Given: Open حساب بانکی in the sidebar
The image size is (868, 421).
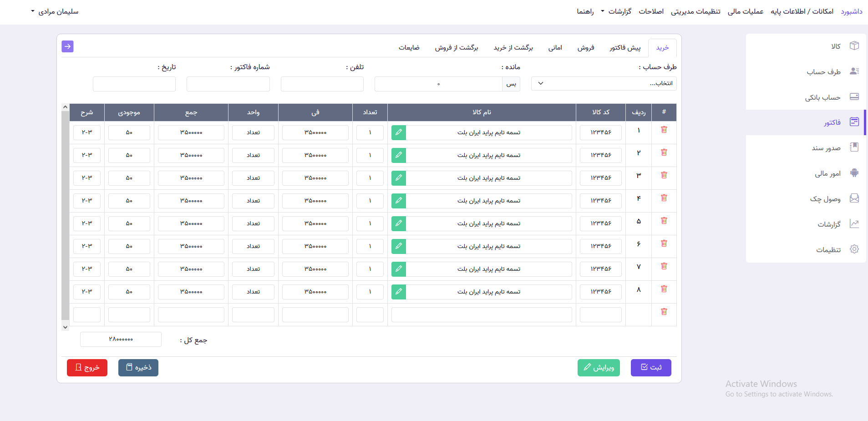Looking at the screenshot, I should click(x=822, y=97).
